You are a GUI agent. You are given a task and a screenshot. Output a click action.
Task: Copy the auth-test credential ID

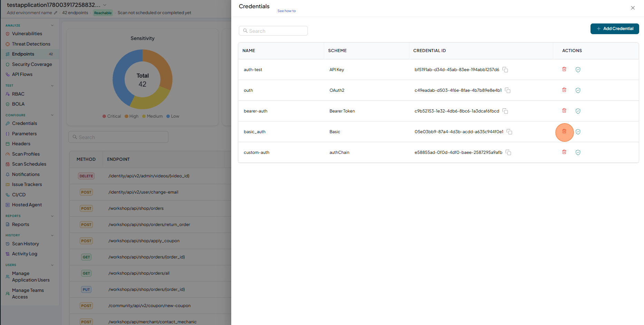click(505, 70)
